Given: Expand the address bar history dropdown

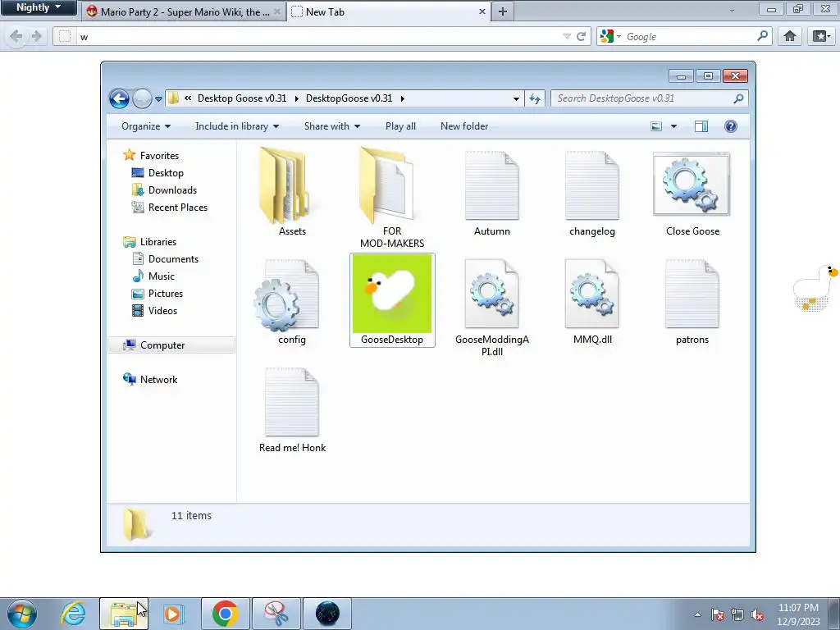Looking at the screenshot, I should [516, 98].
